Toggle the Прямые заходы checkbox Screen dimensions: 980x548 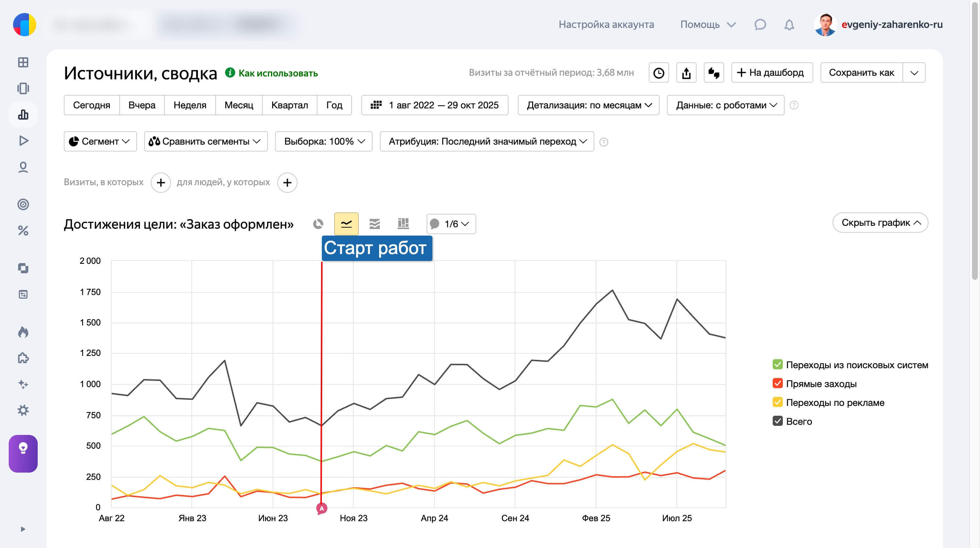777,383
